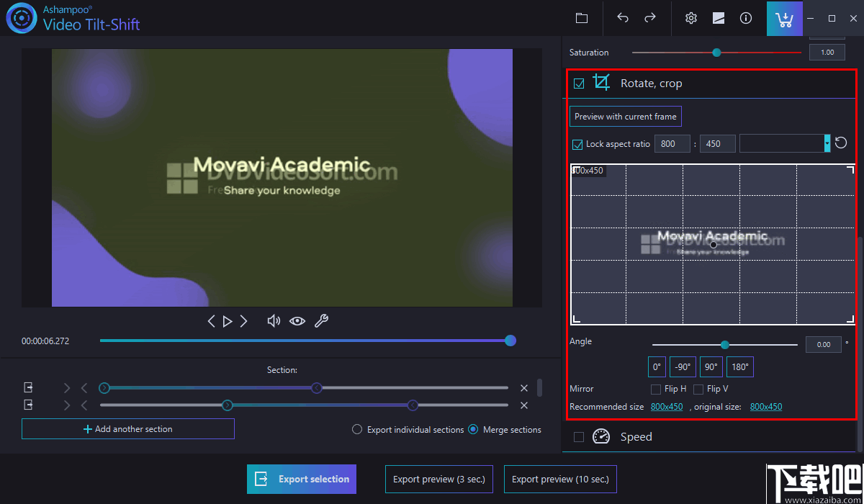
Task: Click the recommended size 800x450 link
Action: coord(667,407)
